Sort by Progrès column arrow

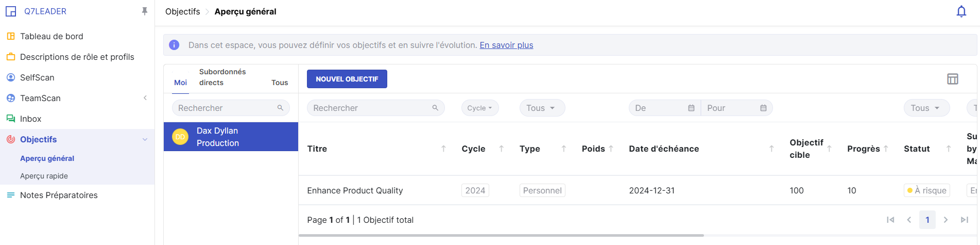coord(886,149)
